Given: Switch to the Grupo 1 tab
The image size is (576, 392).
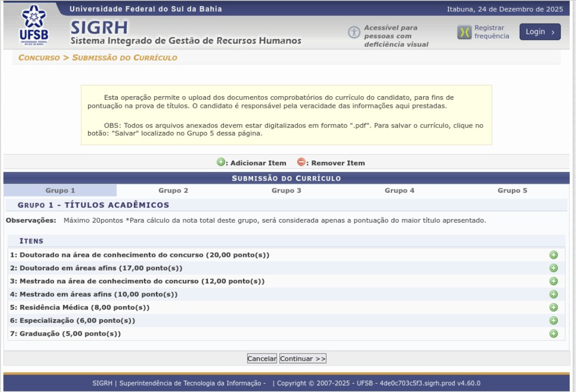Looking at the screenshot, I should (60, 190).
